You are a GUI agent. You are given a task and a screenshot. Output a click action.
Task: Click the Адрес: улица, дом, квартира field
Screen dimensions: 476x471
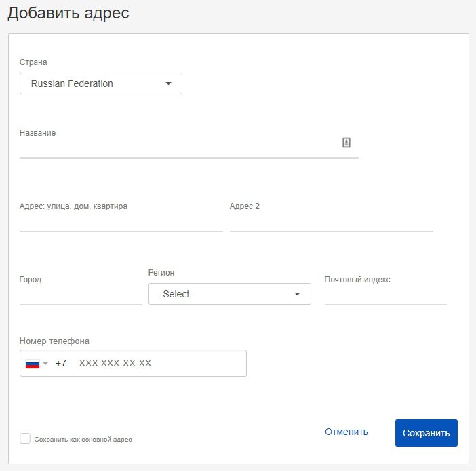point(121,222)
